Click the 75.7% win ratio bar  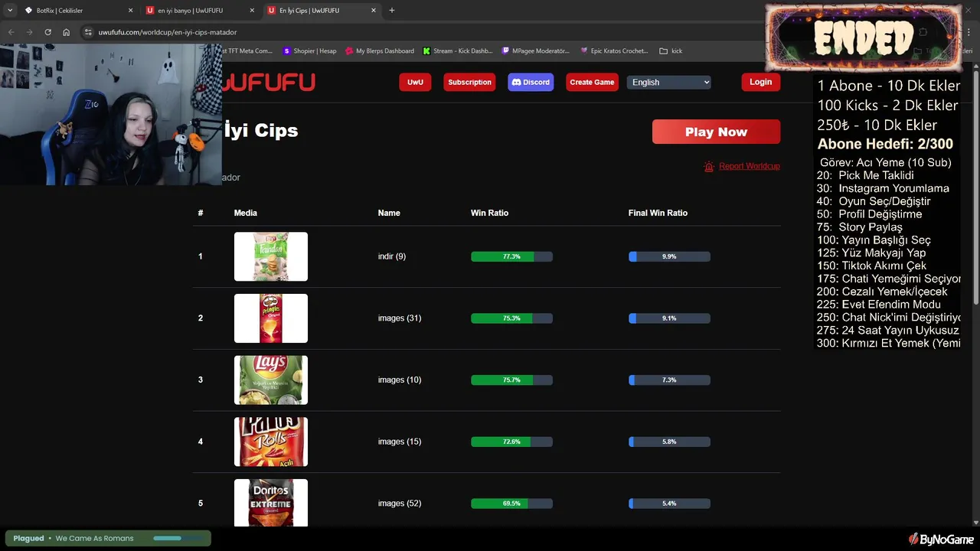(511, 380)
